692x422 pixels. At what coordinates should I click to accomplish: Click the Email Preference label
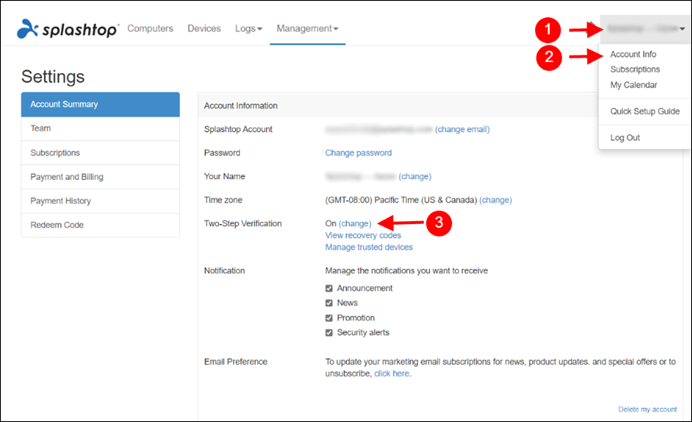[235, 362]
